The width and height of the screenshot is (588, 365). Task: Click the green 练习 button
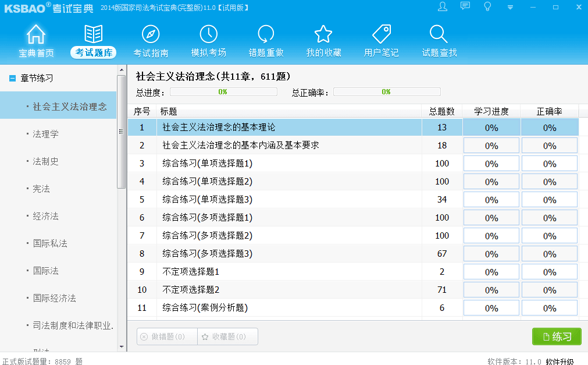(557, 336)
